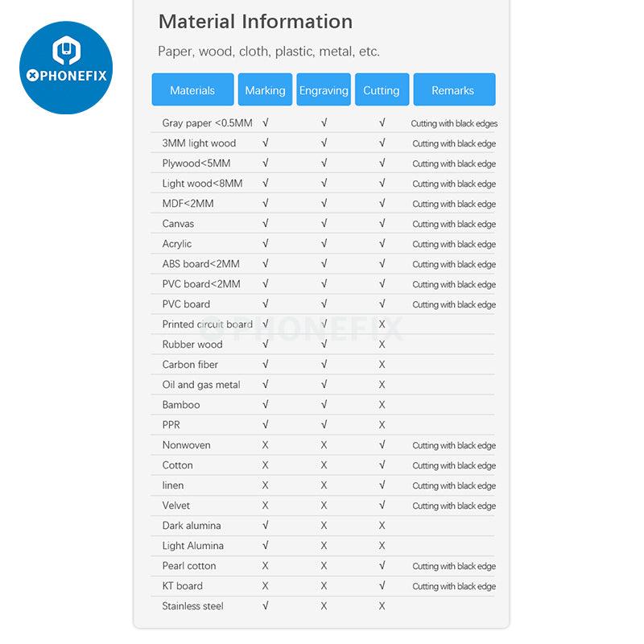Viewport: 644px width, 644px height.
Task: Select the Materials column header
Action: pyautogui.click(x=192, y=90)
